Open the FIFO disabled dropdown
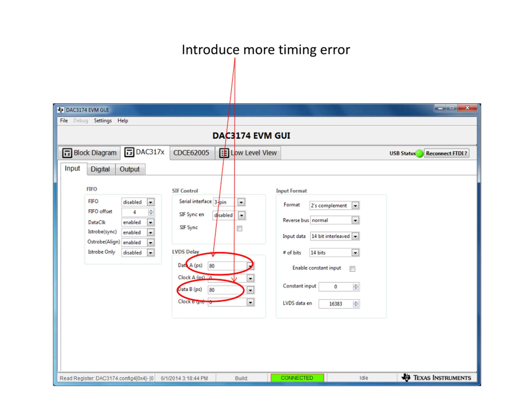This screenshot has height=399, width=532. coord(150,202)
